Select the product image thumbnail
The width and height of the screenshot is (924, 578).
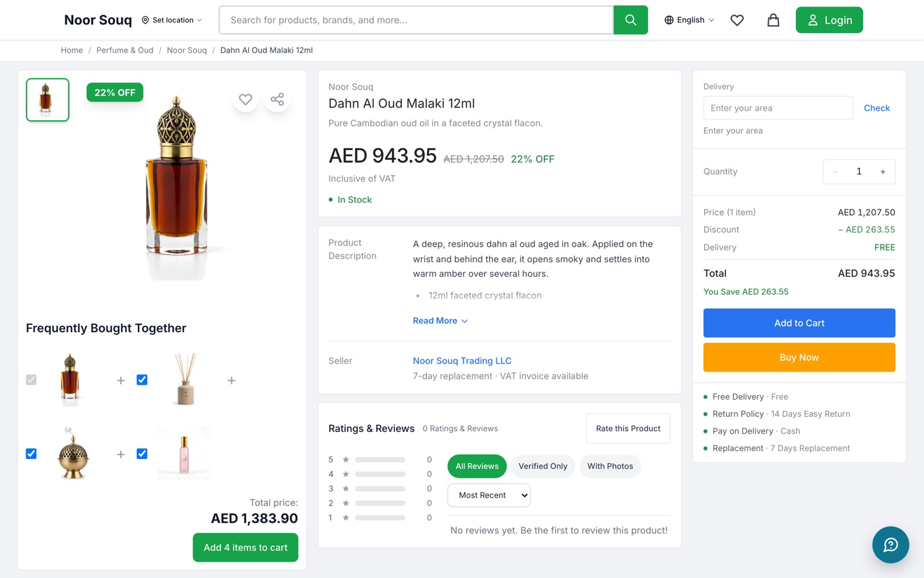pyautogui.click(x=48, y=100)
